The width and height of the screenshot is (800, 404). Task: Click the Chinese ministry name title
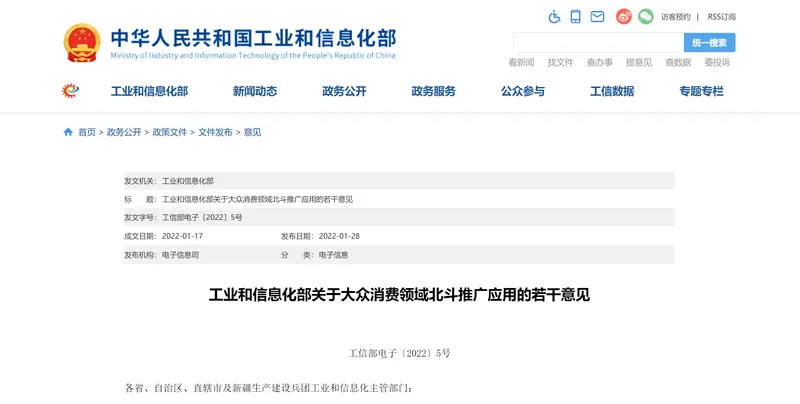coord(254,38)
